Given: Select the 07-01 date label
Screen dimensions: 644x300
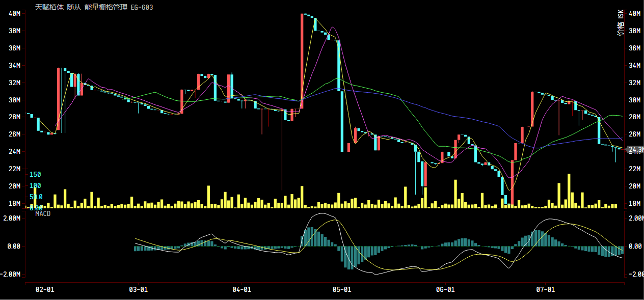Looking at the screenshot, I should 545,289.
